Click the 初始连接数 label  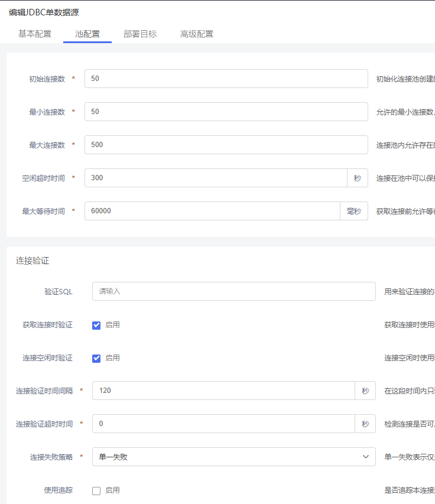point(47,79)
